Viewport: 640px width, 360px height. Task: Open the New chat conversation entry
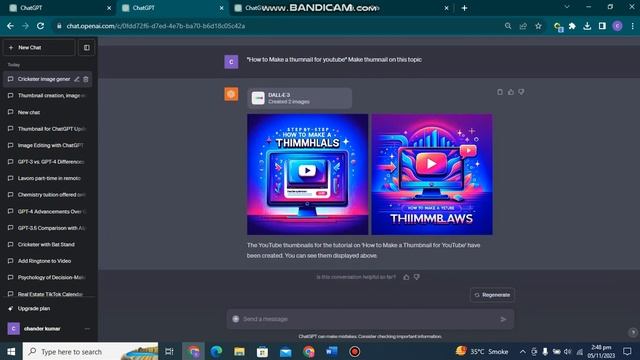(x=48, y=112)
